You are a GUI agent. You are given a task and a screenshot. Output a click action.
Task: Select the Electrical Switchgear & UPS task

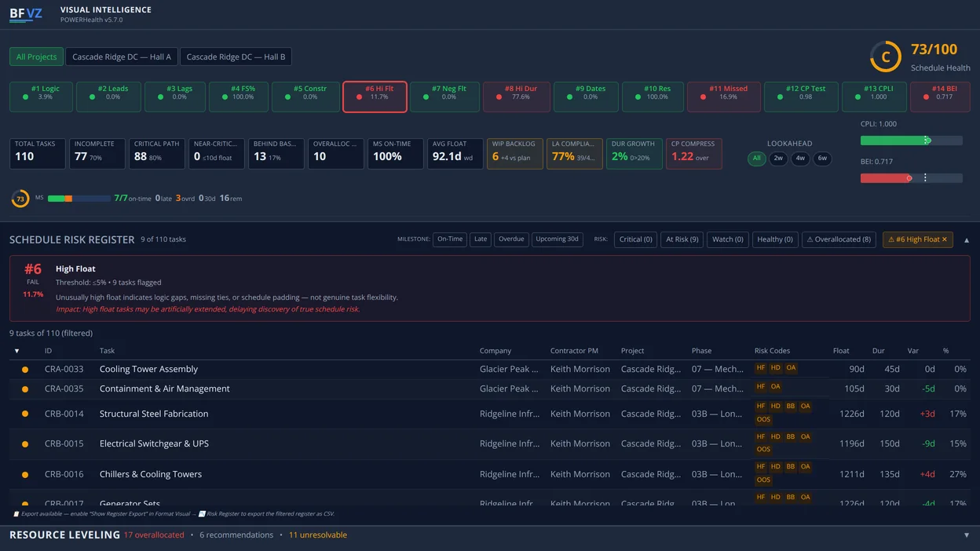click(x=154, y=443)
